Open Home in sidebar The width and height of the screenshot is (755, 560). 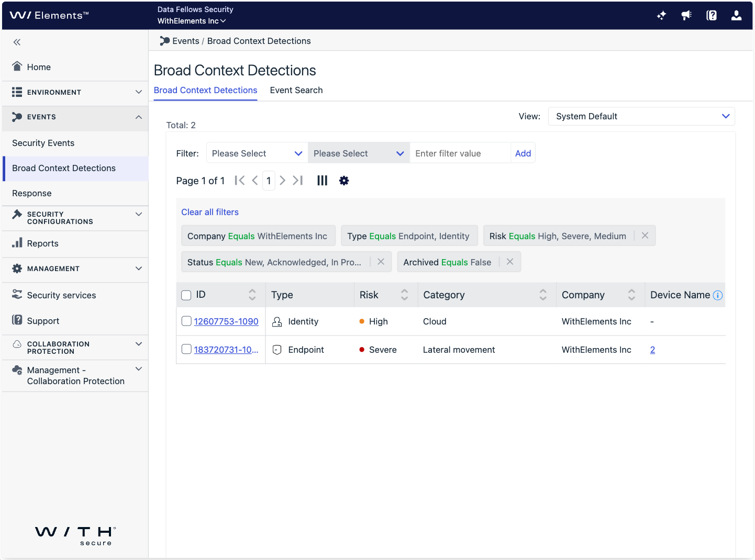tap(75, 67)
